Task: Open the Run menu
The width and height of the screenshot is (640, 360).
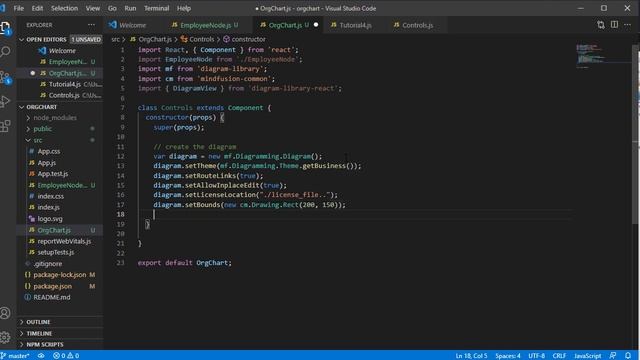Action: click(130, 8)
